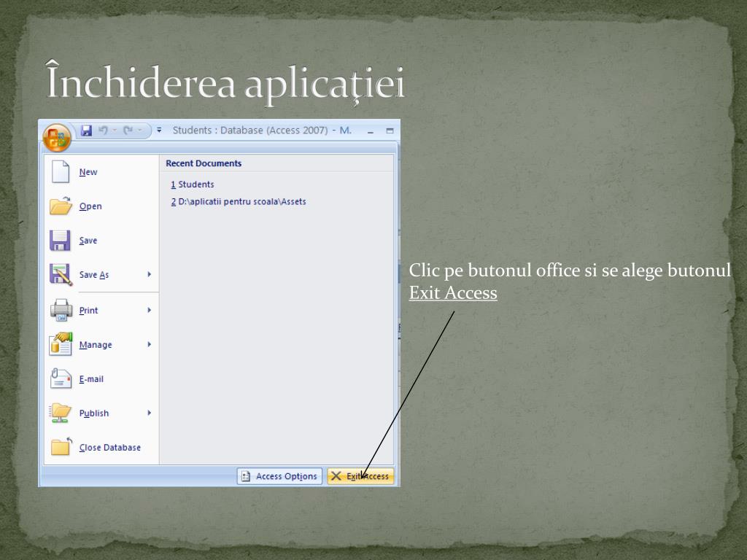Select Close Database menu label
747x560 pixels.
[110, 448]
